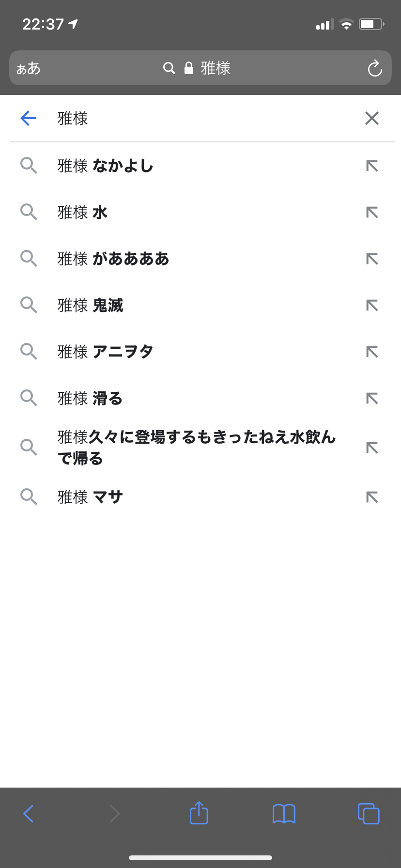This screenshot has height=868, width=401.
Task: Insert 雅様 鬼滅 suggestion using its arrow
Action: pyautogui.click(x=372, y=306)
